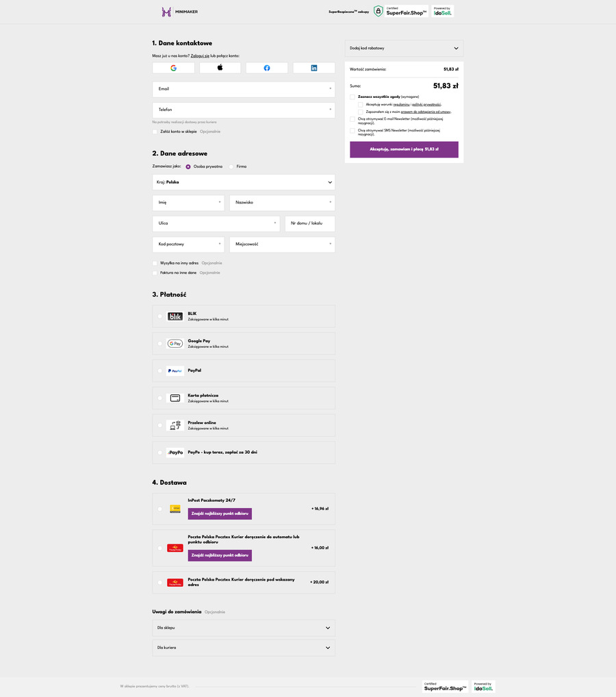The image size is (616, 697).
Task: Click the Email input field
Action: coord(244,89)
